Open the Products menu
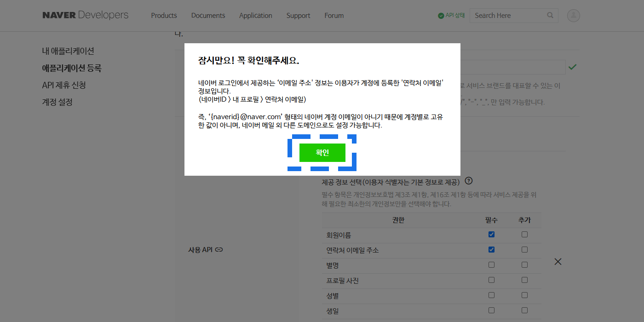Image resolution: width=644 pixels, height=322 pixels. [164, 15]
